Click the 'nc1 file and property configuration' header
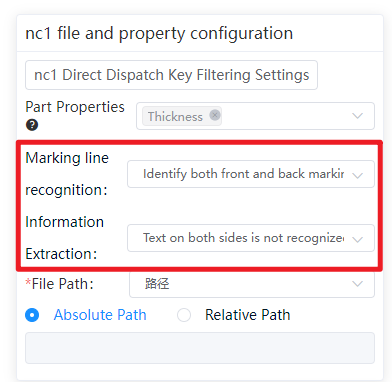392x382 pixels. click(x=159, y=33)
